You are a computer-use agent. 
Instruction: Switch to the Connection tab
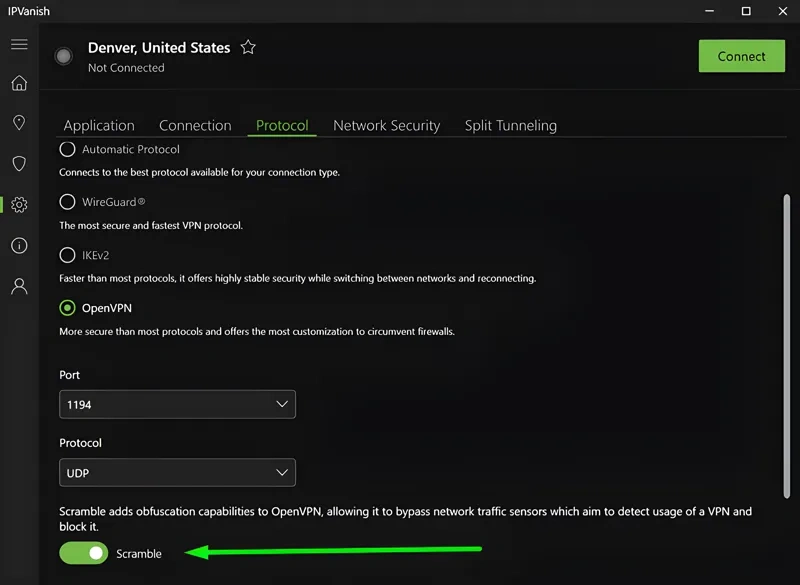point(195,125)
